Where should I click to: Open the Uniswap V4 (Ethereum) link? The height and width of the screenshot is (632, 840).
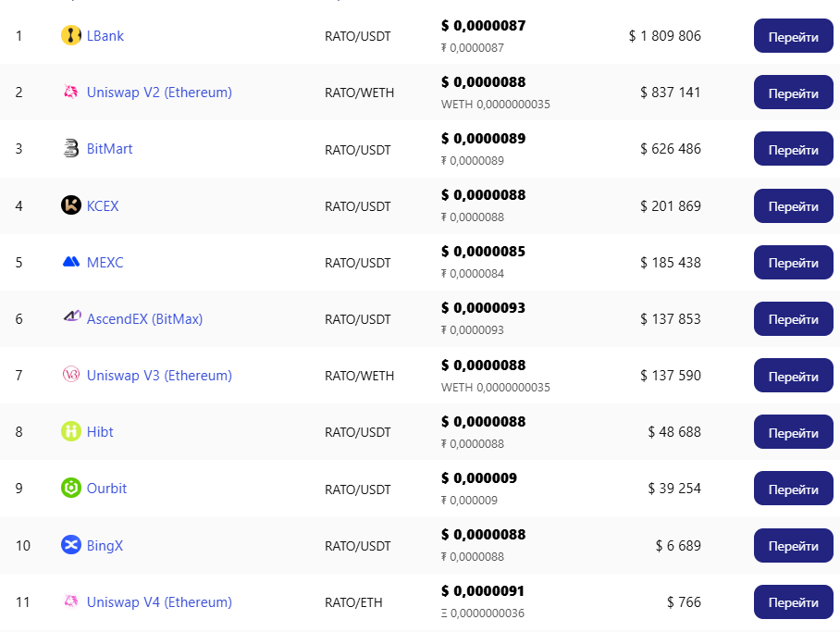point(159,602)
